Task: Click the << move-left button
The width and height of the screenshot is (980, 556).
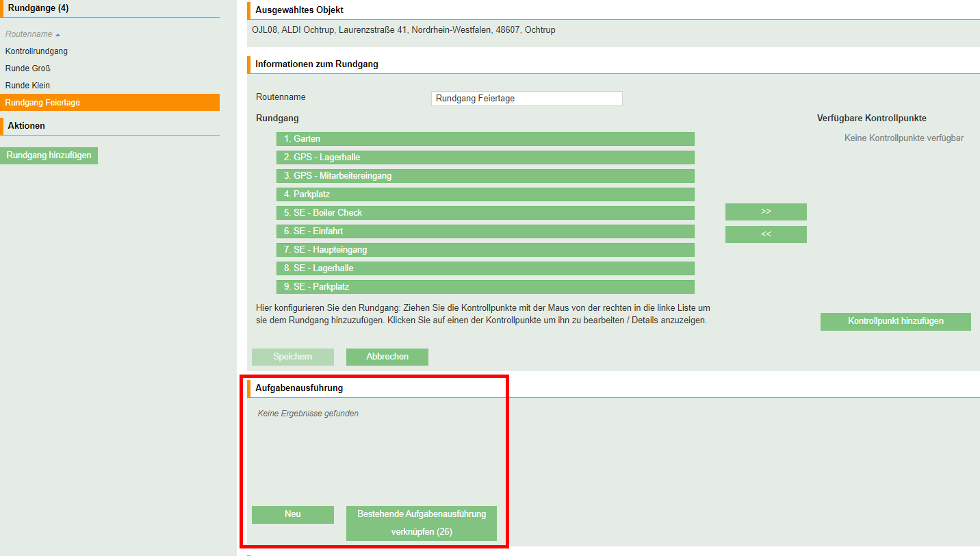Action: point(766,234)
